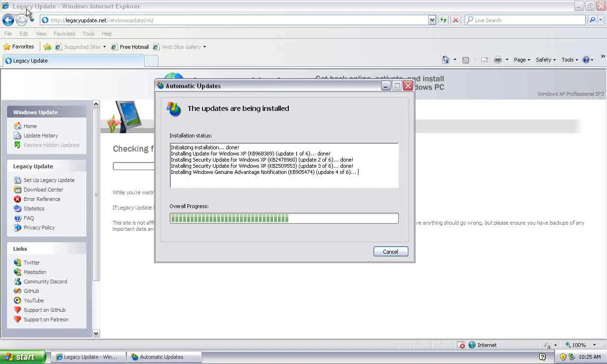Click the Privacy Policy icon
Screen dimensions: 607x364
pos(18,227)
